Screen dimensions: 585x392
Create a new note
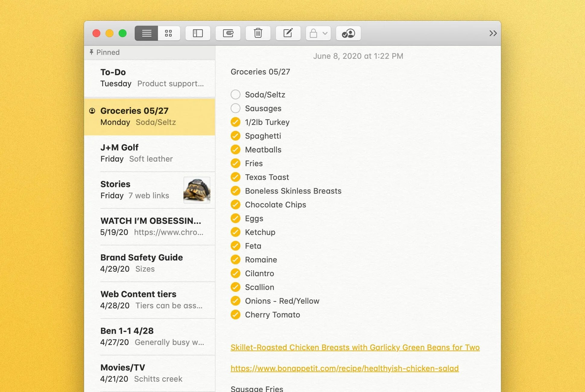[288, 33]
